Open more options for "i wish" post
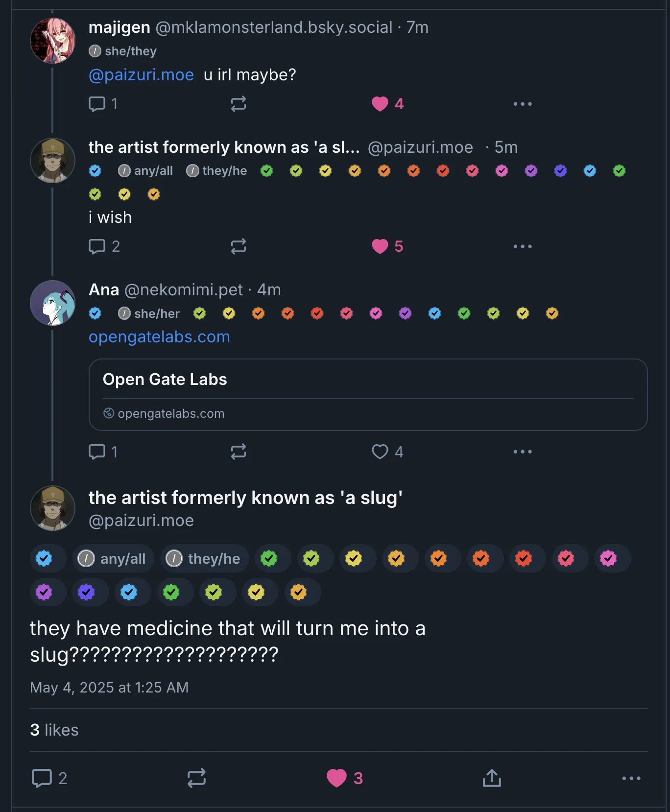670x812 pixels. click(522, 246)
